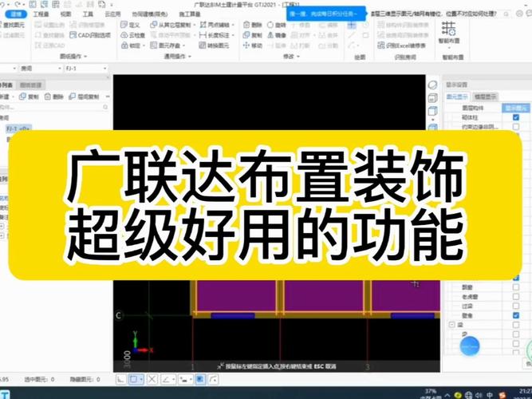Switch to the 施工算量 ribbon tab
This screenshot has height=399, width=532.
tap(189, 14)
